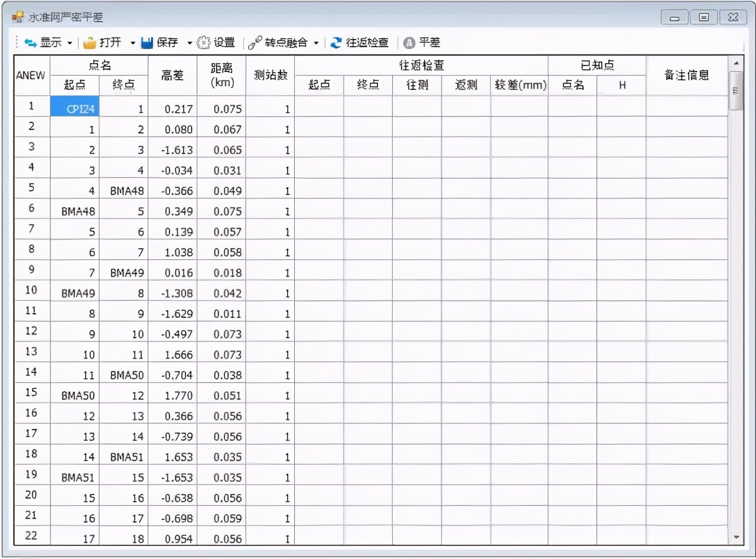
Task: Expand the 打开 dropdown menu
Action: pos(132,43)
